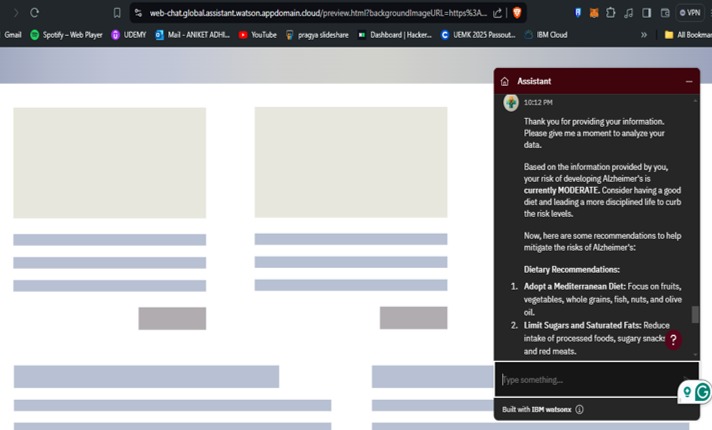Open the extensions puzzle-piece menu
This screenshot has width=712, height=430.
[x=611, y=13]
